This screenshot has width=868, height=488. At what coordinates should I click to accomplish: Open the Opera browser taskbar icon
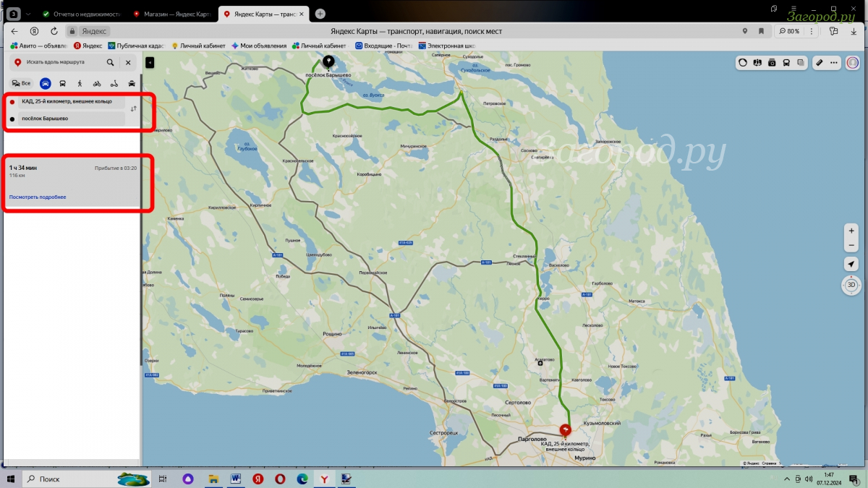[x=279, y=479]
